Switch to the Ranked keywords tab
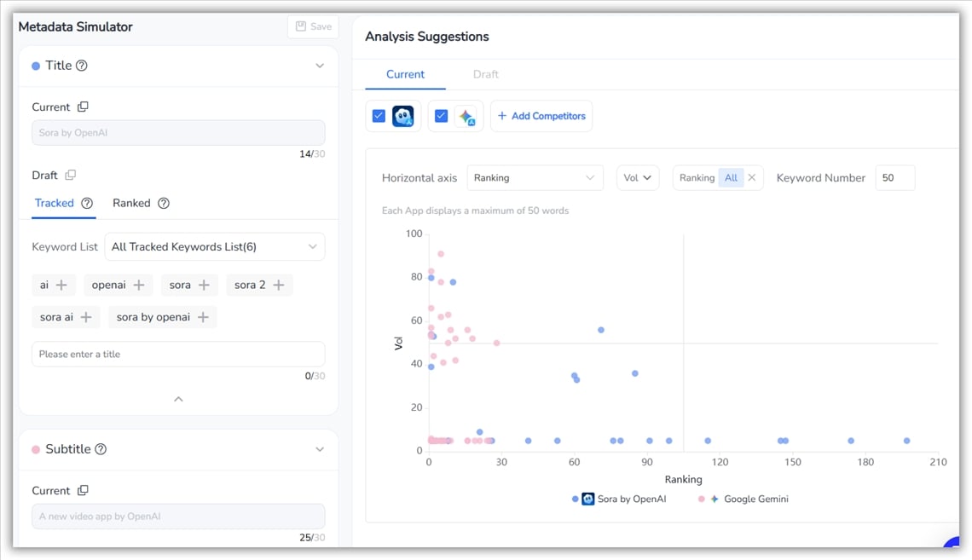This screenshot has height=560, width=972. tap(131, 203)
